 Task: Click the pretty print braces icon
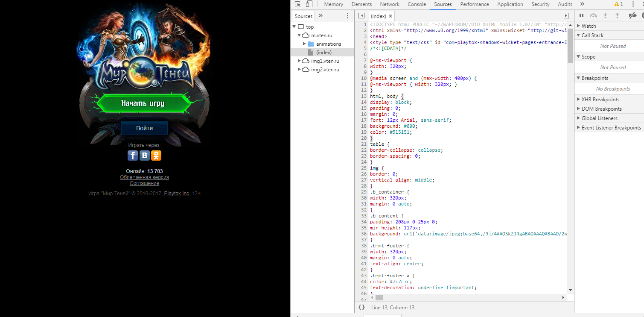click(x=361, y=307)
